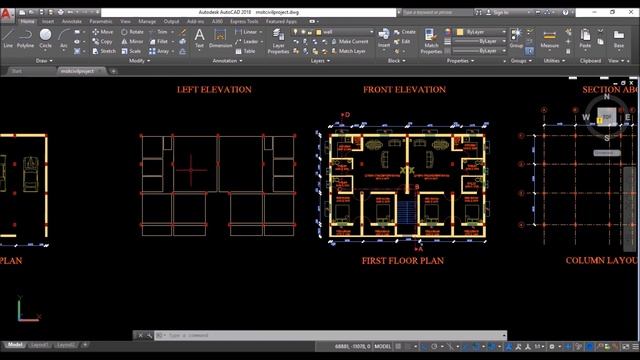Viewport: 640px width, 360px height.
Task: Open the Parametric ribbon tab
Action: pos(101,21)
